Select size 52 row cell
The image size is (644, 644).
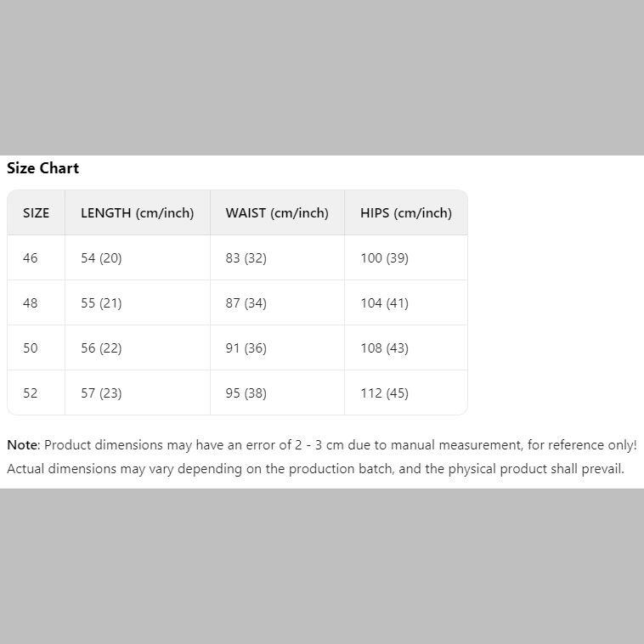(31, 393)
